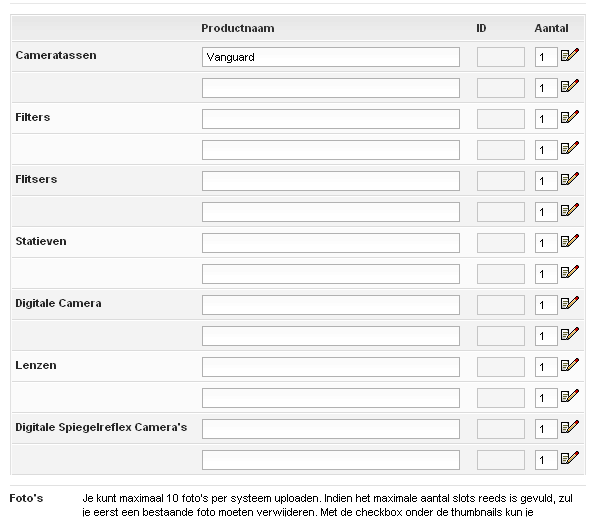
Task: Focus first Filters product name field
Action: 330,119
